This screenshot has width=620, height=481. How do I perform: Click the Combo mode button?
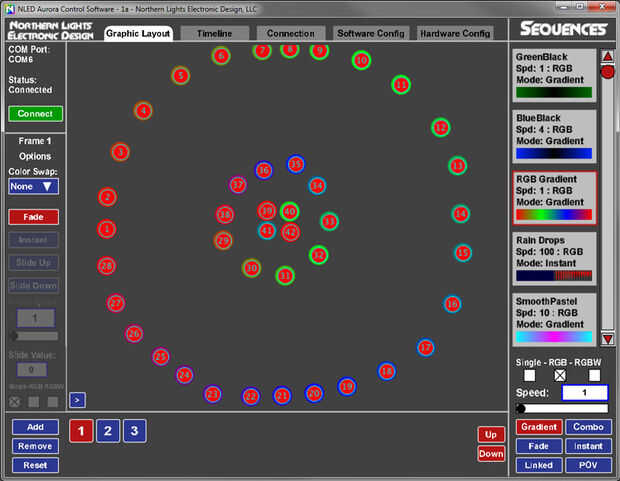coord(588,427)
